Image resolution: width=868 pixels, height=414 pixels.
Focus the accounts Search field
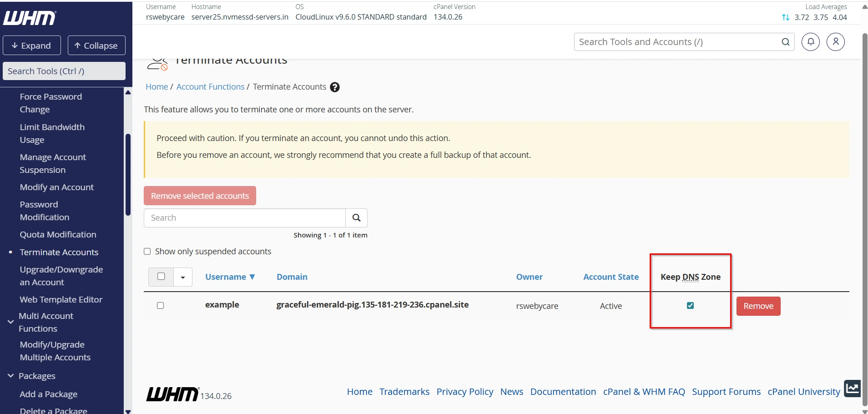245,218
